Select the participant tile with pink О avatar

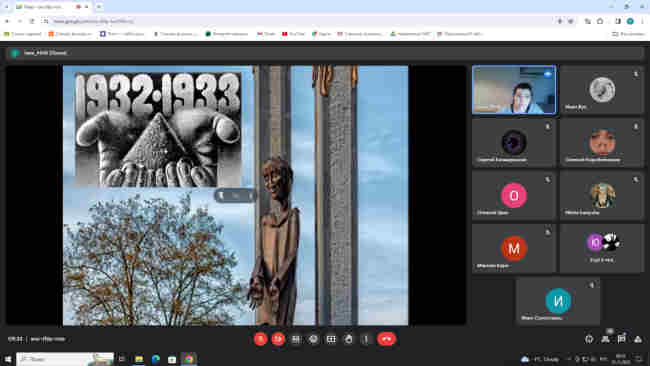coord(514,195)
